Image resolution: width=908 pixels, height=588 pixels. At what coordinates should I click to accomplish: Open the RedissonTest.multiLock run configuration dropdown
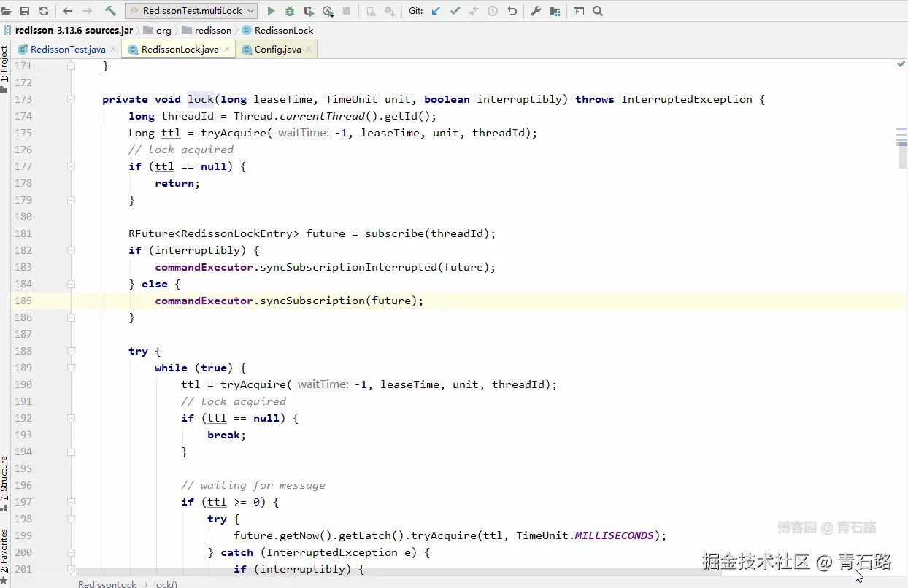(x=191, y=11)
